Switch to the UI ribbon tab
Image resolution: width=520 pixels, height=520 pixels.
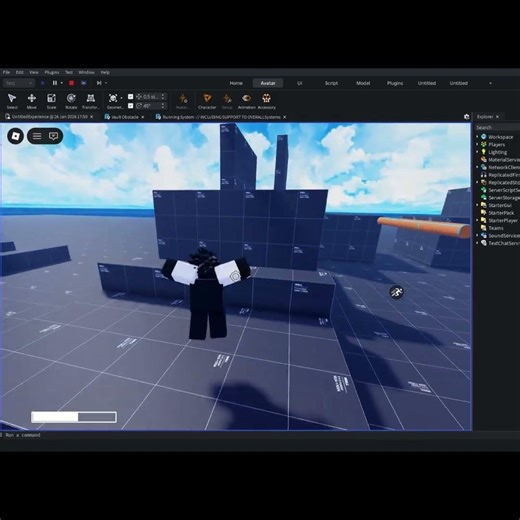(x=300, y=83)
